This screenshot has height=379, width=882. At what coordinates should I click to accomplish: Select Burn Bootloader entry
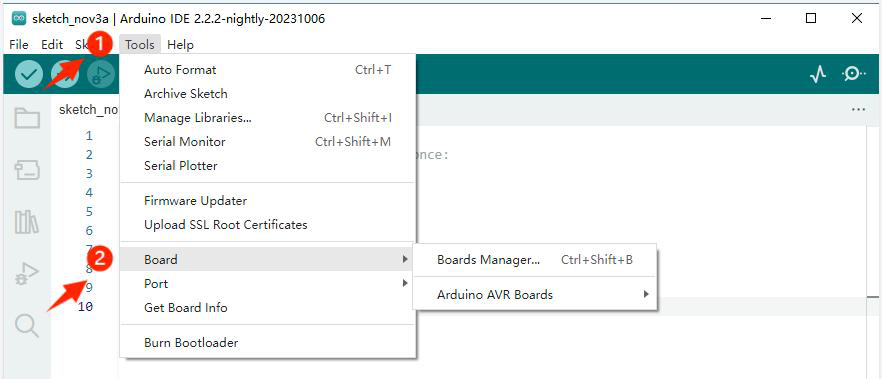click(268, 342)
